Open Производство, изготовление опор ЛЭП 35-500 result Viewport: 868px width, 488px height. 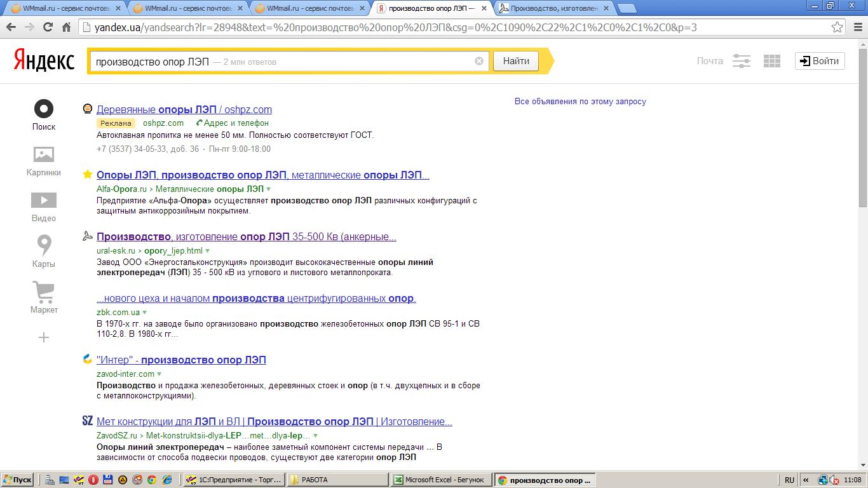coord(247,237)
